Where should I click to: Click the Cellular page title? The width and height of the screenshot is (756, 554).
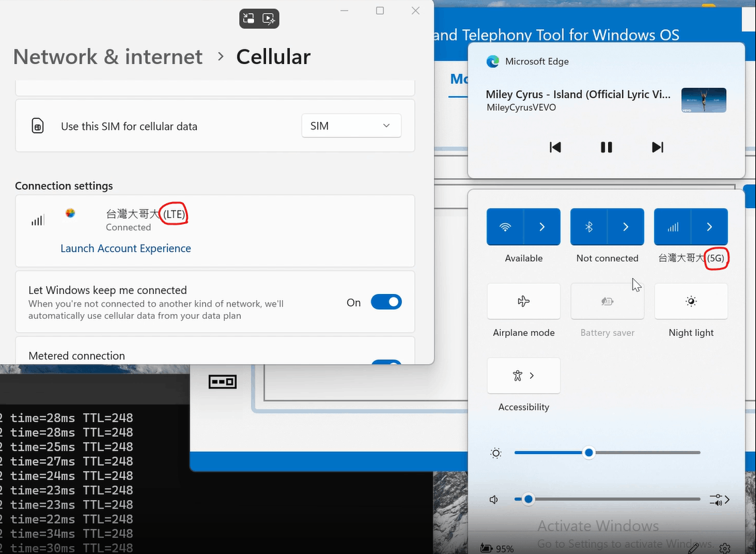point(273,57)
